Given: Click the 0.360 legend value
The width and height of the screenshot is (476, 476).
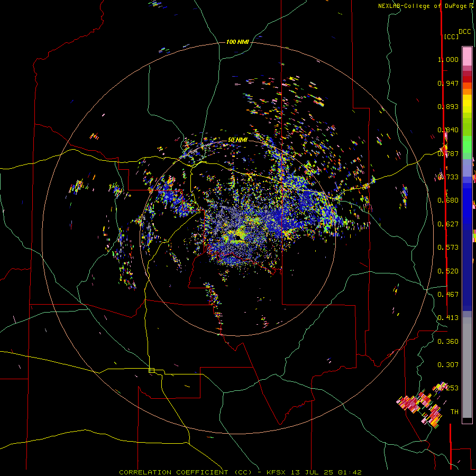Looking at the screenshot, I should click(x=448, y=342).
